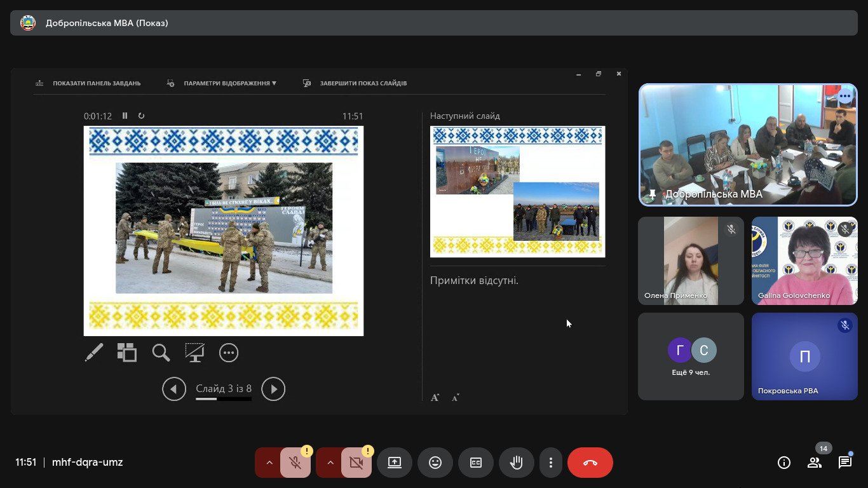This screenshot has width=868, height=488.
Task: Go to the next slide arrow button
Action: tap(273, 389)
